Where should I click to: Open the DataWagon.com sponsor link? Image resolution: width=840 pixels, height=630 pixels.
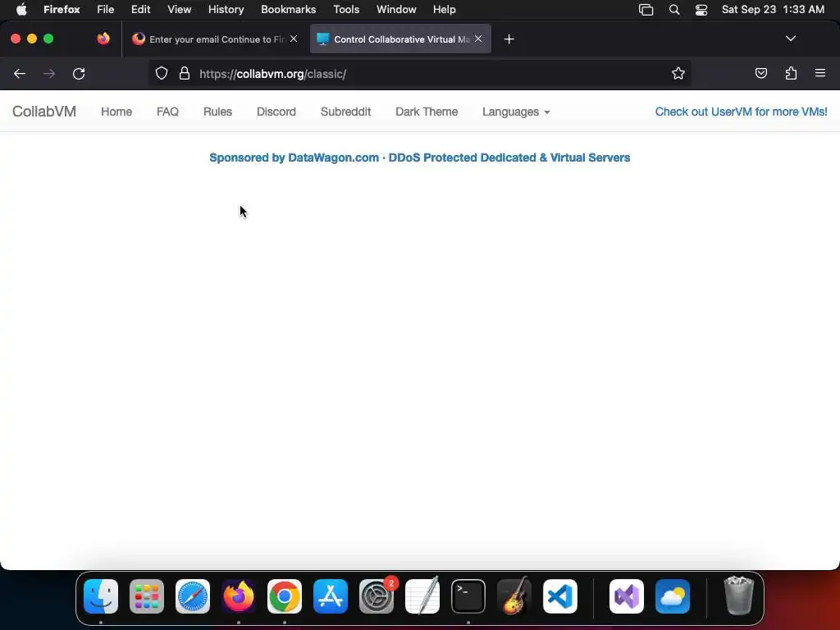[419, 157]
